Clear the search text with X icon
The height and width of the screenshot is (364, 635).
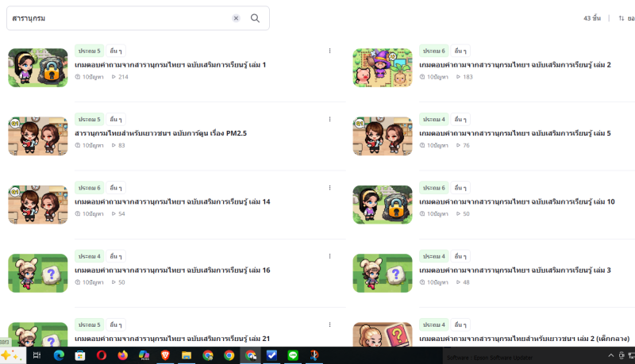[x=236, y=18]
